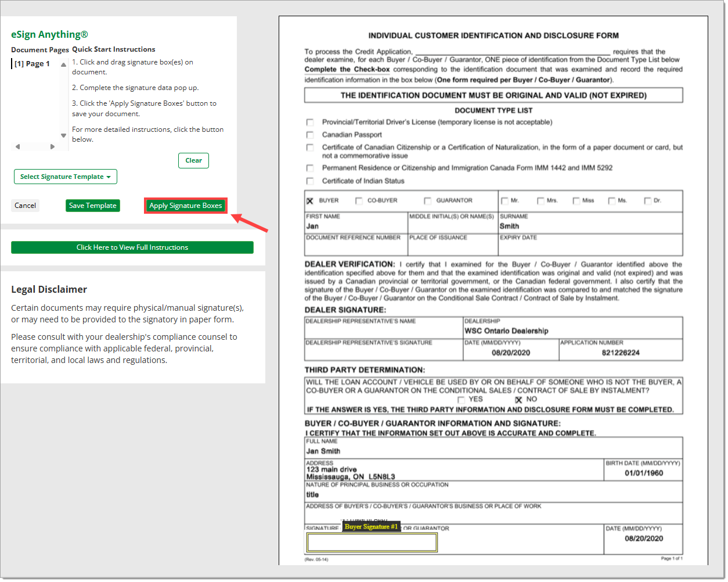Tick the Ms. title checkbox

tap(612, 201)
